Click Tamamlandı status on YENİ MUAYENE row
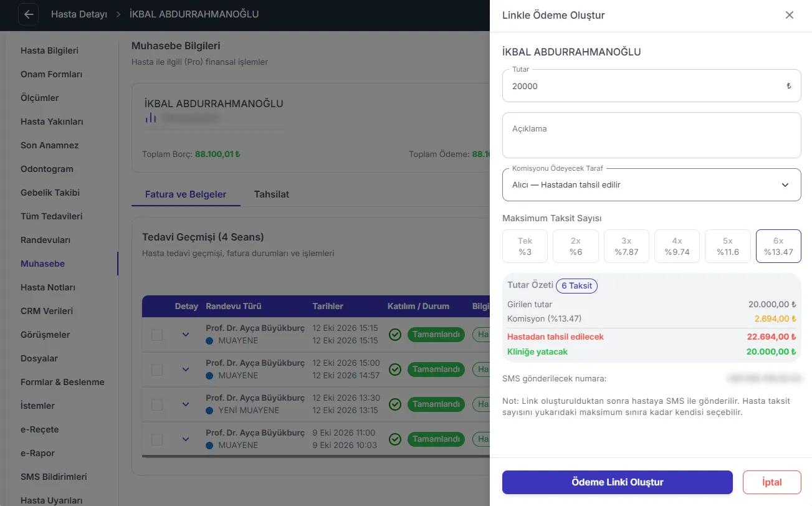This screenshot has height=506, width=812. coord(436,404)
